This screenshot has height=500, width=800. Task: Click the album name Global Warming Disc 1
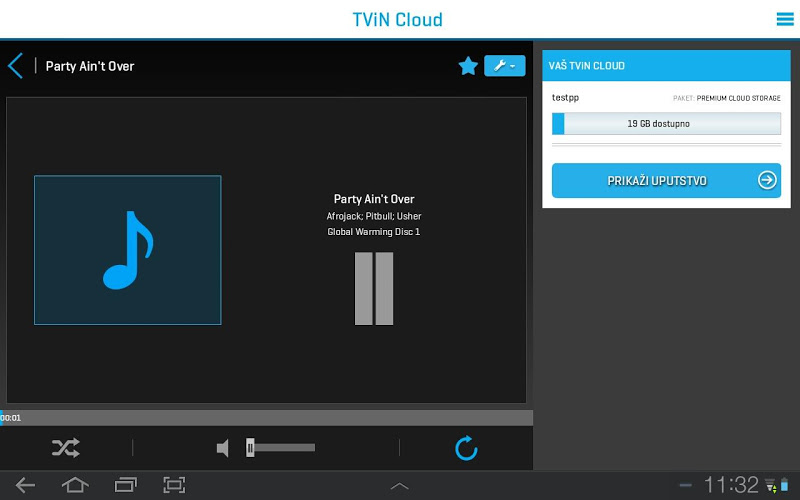374,232
